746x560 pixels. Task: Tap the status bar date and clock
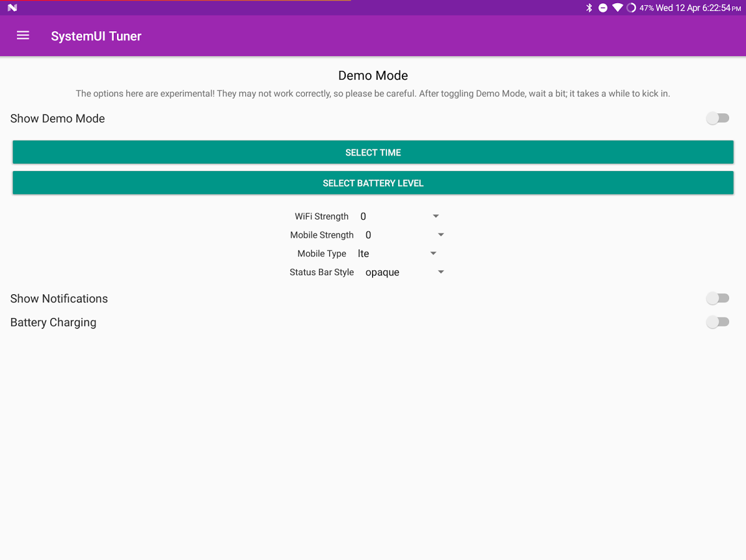click(x=699, y=8)
